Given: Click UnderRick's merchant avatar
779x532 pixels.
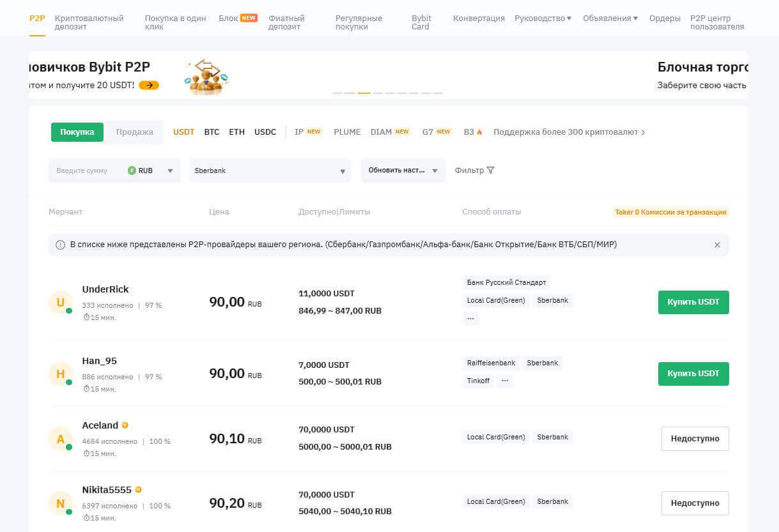Looking at the screenshot, I should (x=61, y=303).
